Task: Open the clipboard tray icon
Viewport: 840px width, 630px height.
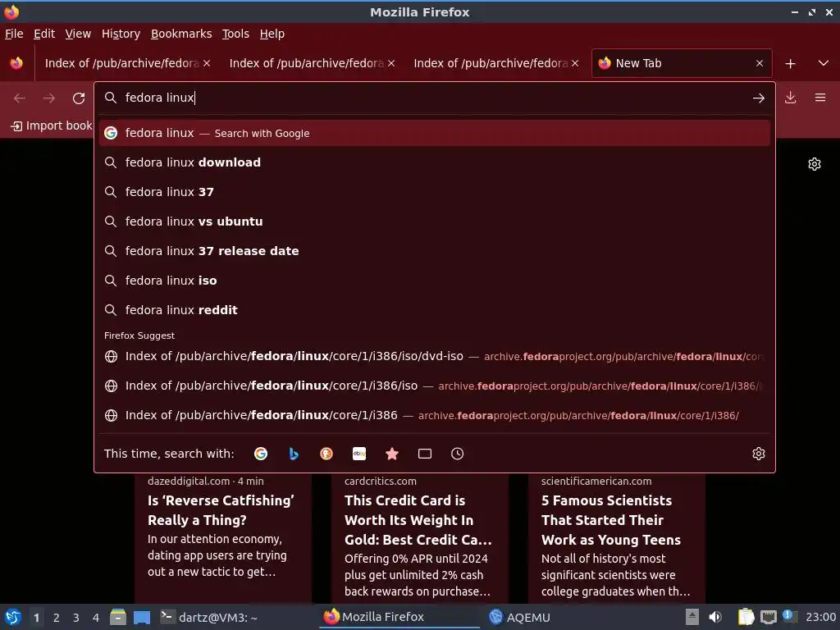Action: click(746, 617)
